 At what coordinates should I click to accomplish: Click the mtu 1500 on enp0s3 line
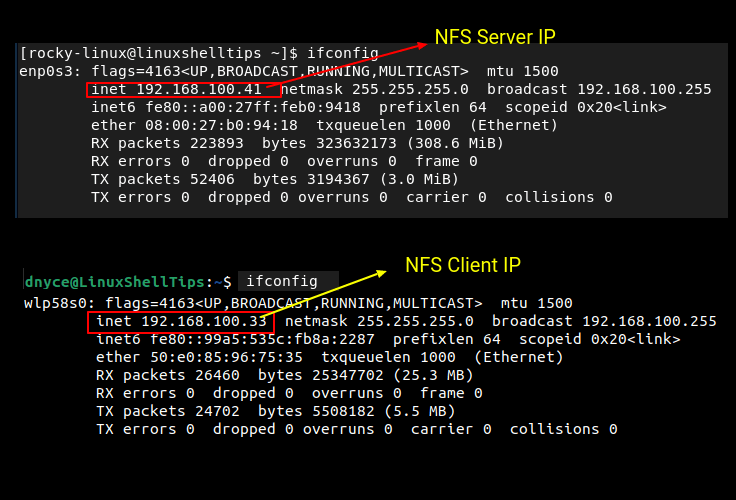[x=522, y=71]
